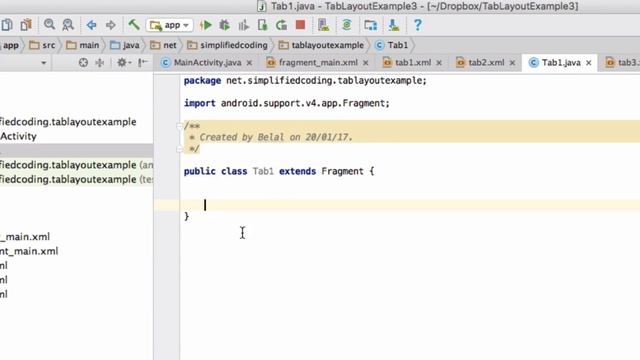Click the 'Created by Belal' comment line
Viewport: 640px width, 360px height.
[271, 137]
